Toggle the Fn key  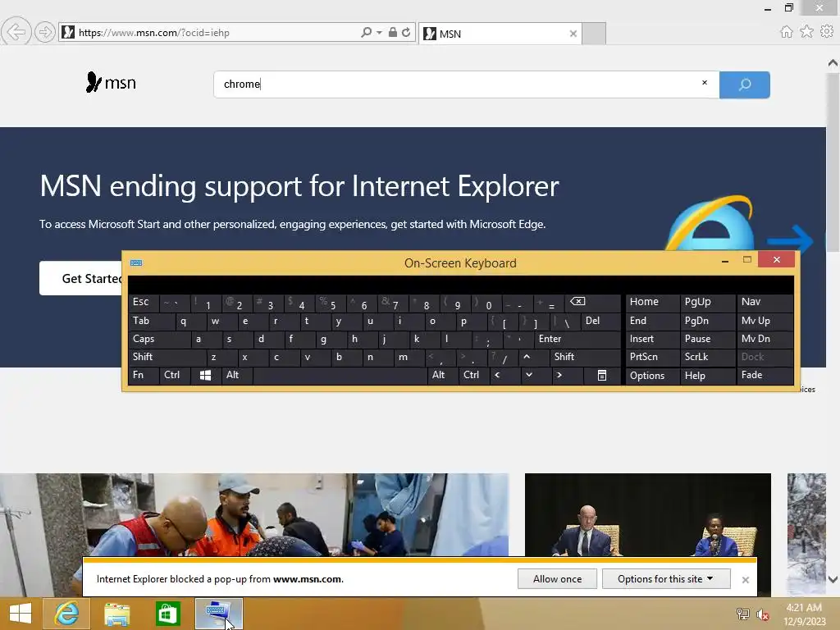(144, 375)
